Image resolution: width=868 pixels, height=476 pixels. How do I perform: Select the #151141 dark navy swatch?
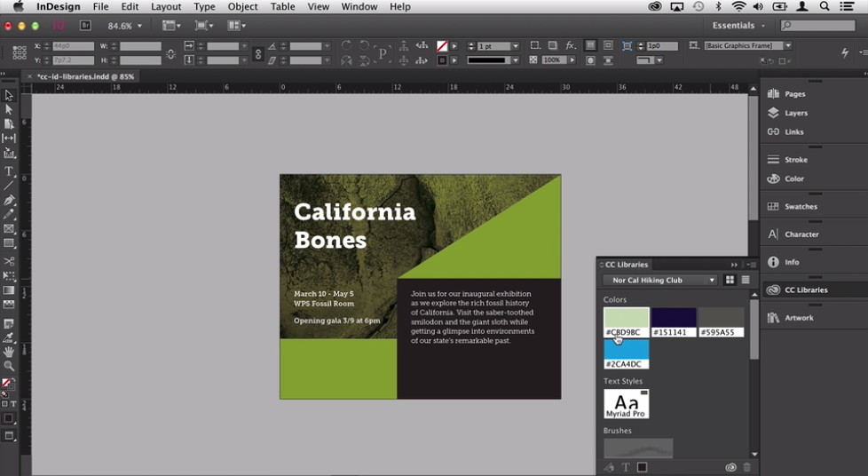pos(674,322)
